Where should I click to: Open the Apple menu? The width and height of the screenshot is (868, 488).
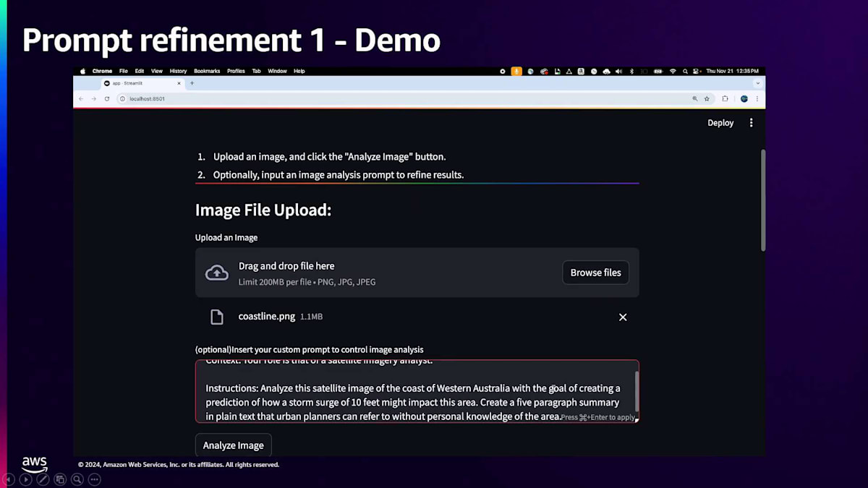(x=82, y=71)
